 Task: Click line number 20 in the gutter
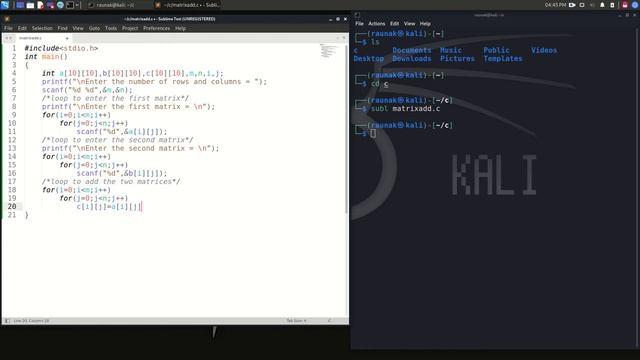click(x=12, y=207)
